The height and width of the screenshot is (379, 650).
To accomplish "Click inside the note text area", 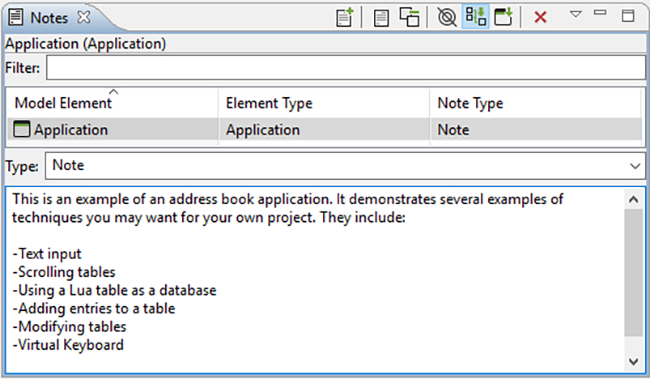I will [x=315, y=280].
